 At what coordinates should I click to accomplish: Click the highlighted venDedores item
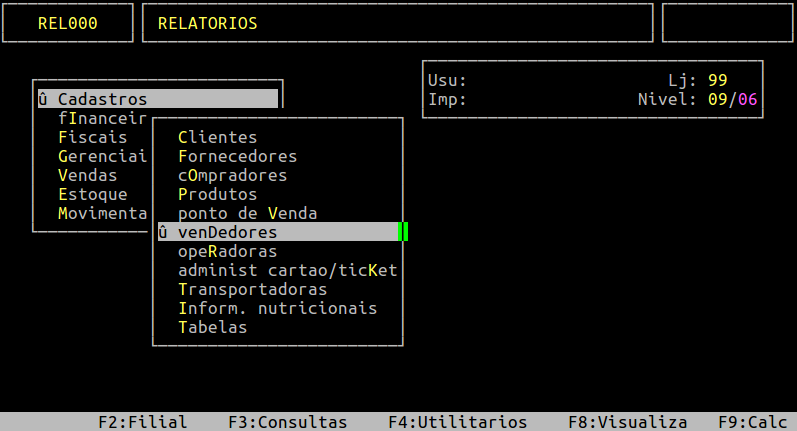[x=278, y=232]
